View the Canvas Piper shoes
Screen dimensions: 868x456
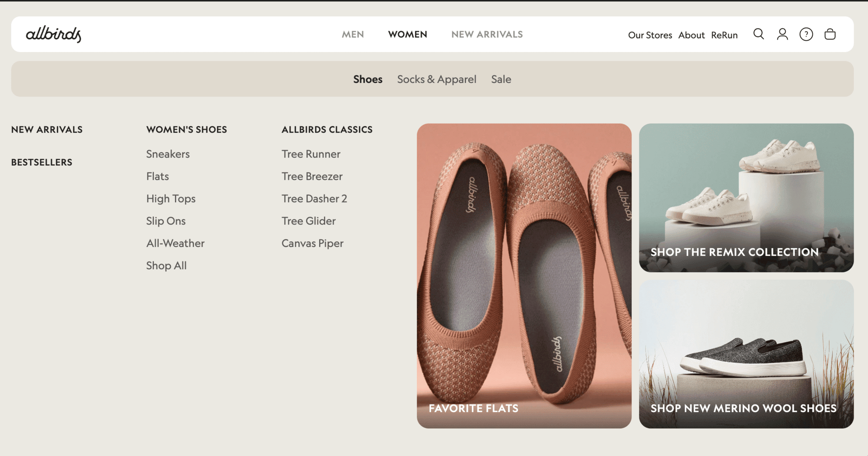click(312, 243)
